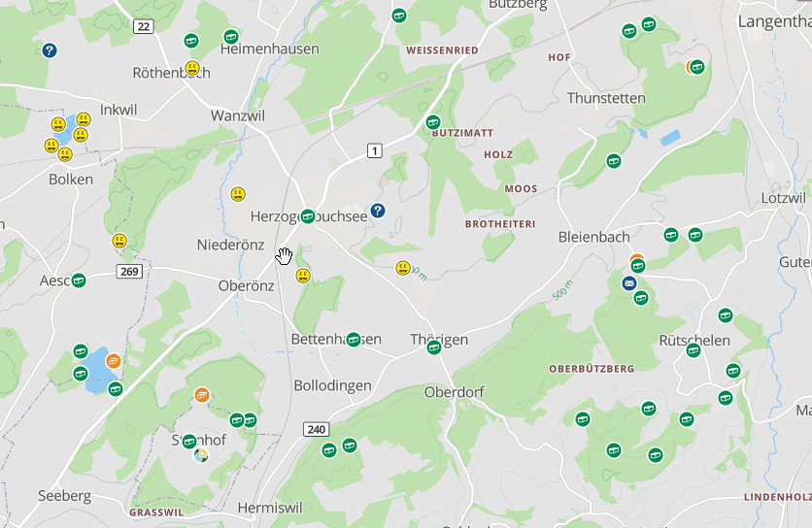This screenshot has width=812, height=528.
Task: Open the smiley near the 500 m contour
Action: pyautogui.click(x=403, y=268)
